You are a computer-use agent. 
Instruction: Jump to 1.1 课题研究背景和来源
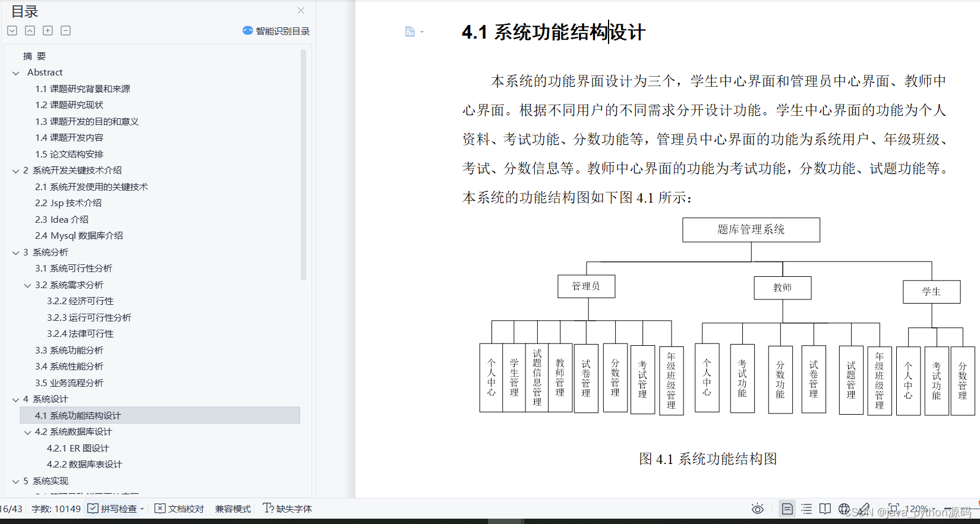(x=83, y=89)
